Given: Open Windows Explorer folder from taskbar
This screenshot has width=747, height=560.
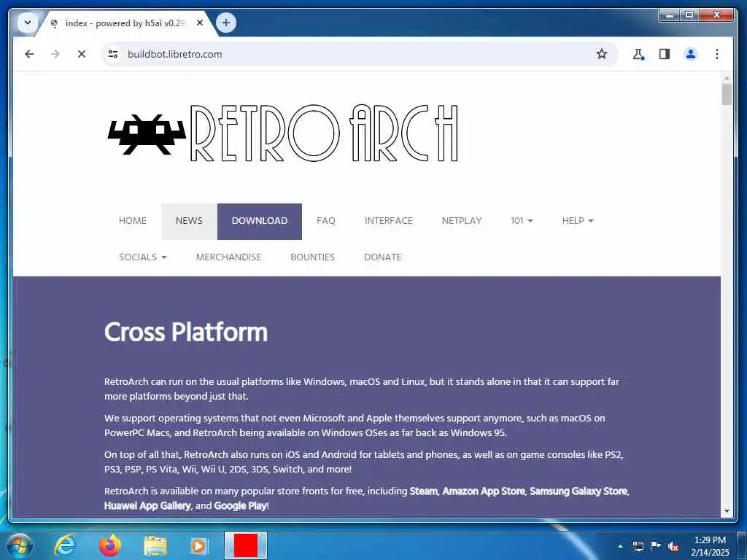Looking at the screenshot, I should [x=155, y=547].
